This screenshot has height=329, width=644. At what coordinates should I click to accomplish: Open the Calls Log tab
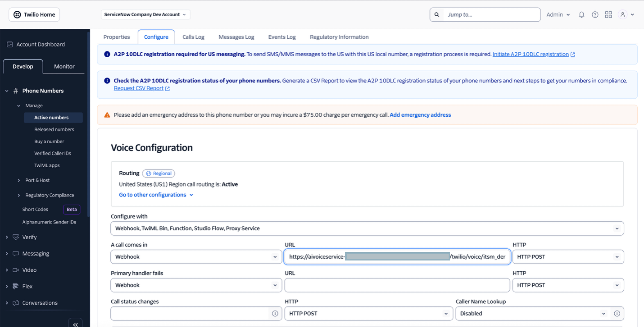click(x=193, y=37)
